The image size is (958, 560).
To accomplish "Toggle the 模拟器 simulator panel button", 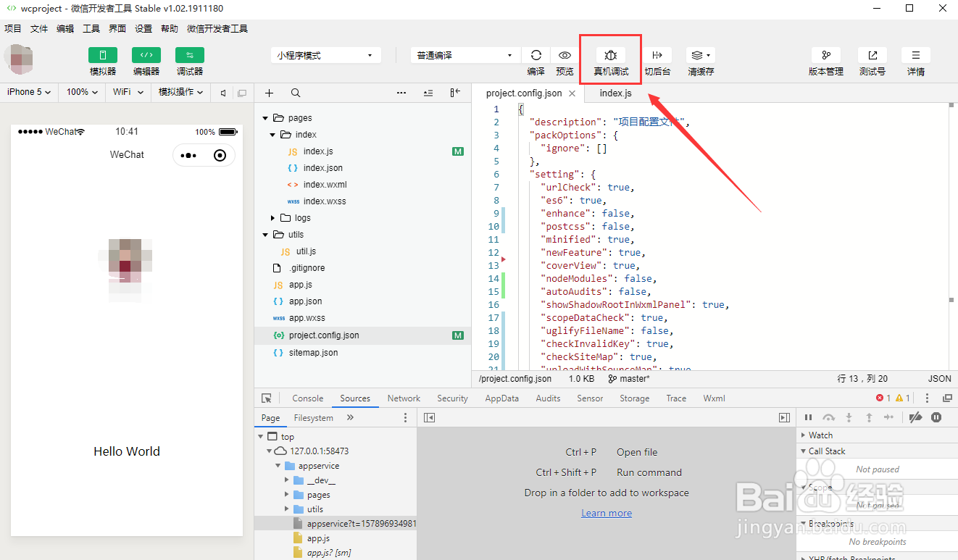I will [x=103, y=55].
